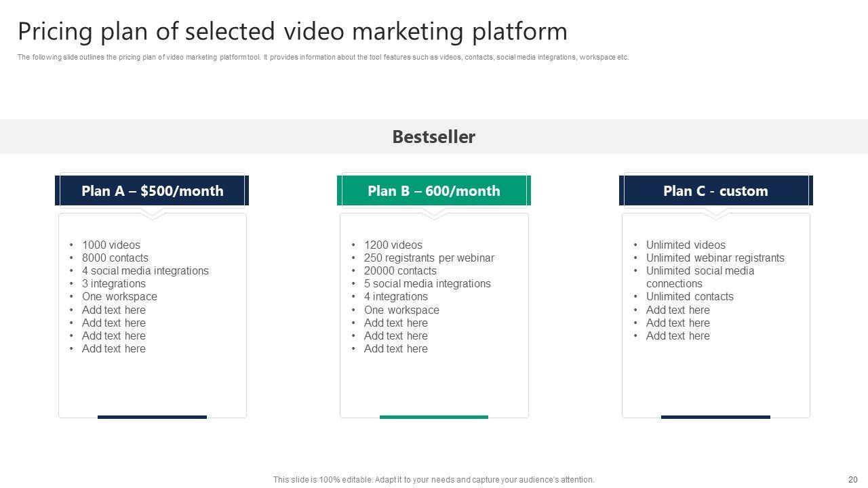Click green accent bar under Plan B card
The image size is (868, 488).
point(433,417)
